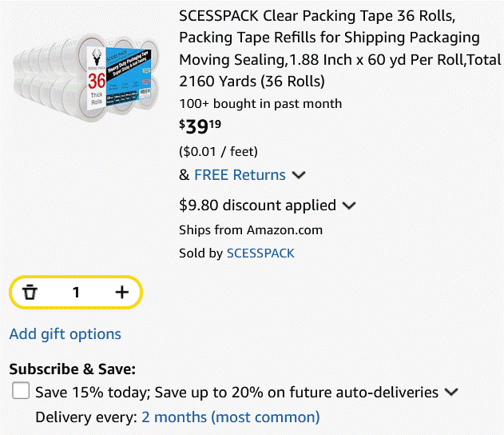Change delivery frequency from 2 months

coord(231,417)
